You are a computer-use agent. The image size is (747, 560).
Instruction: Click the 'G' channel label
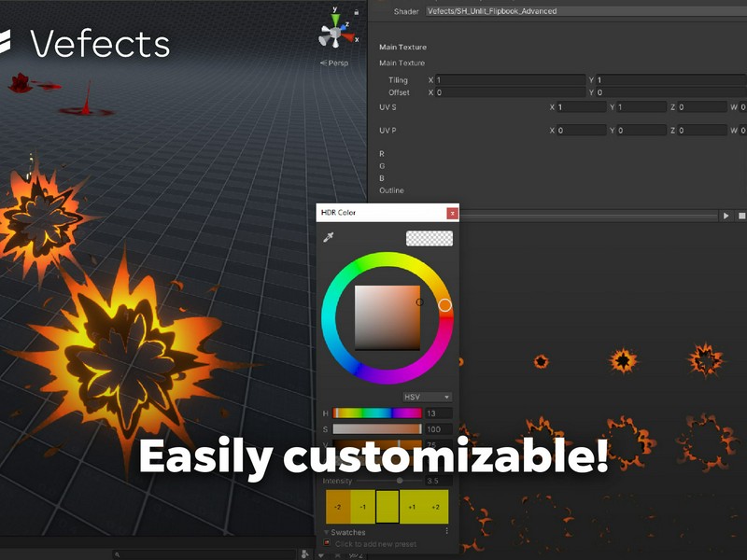click(x=382, y=166)
